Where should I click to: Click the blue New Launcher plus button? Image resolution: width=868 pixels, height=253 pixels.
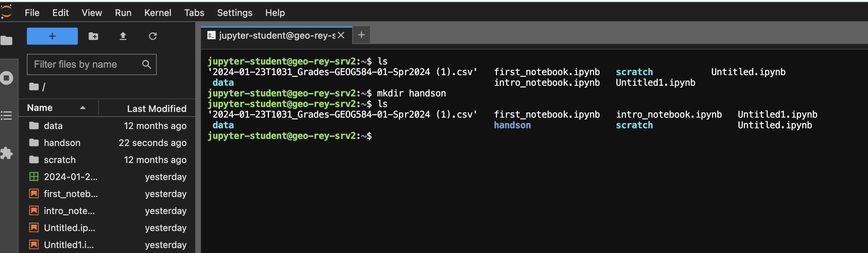click(52, 36)
